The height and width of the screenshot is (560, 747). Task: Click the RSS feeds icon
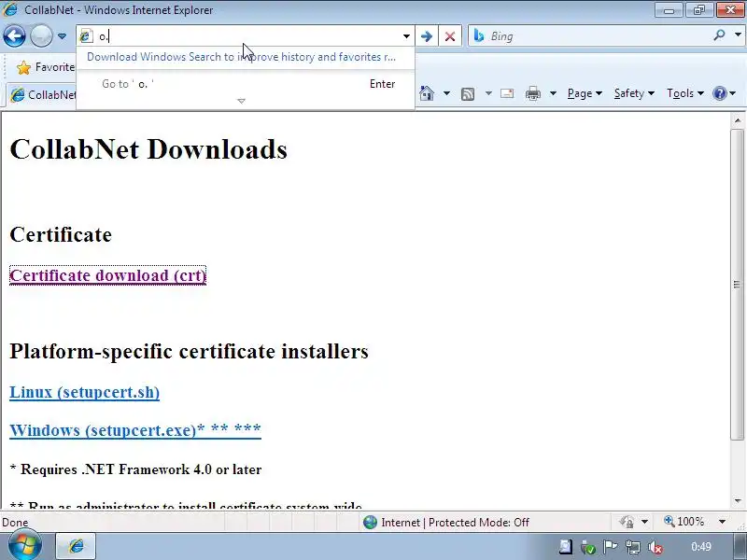468,94
